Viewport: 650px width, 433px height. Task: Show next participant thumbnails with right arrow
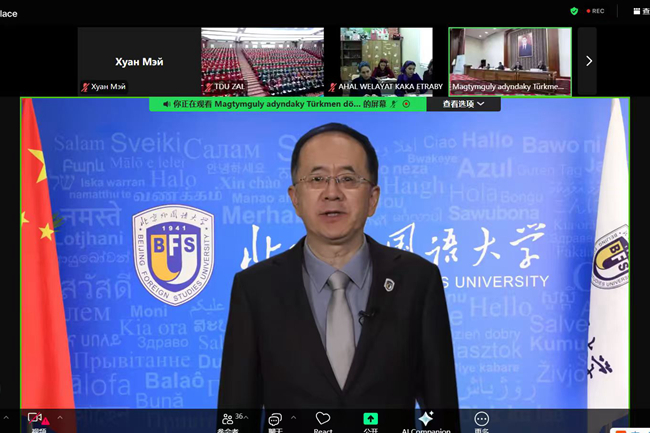[588, 61]
